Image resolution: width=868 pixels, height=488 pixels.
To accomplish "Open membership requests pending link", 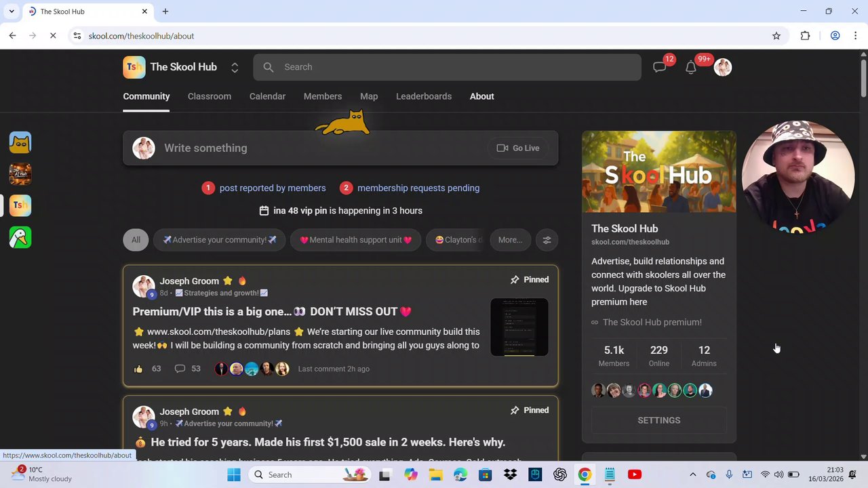I will 418,188.
